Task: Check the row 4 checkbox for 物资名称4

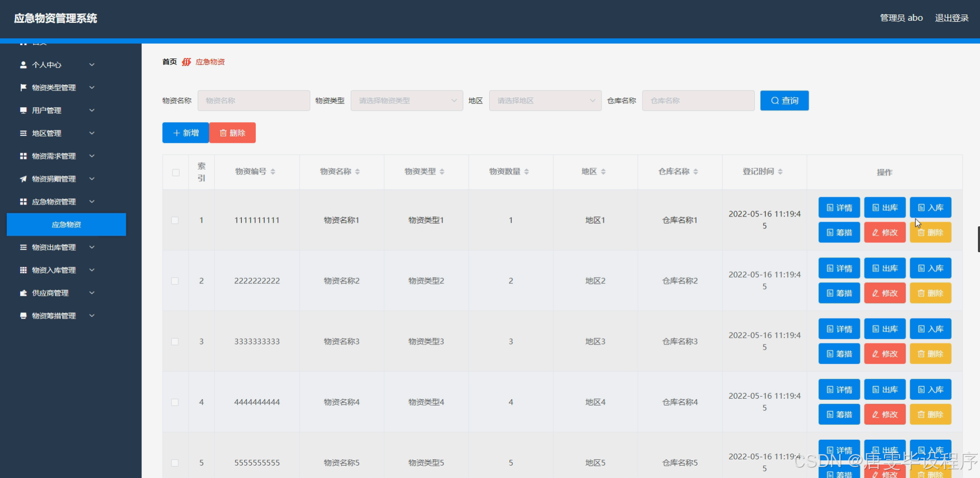Action: click(175, 402)
